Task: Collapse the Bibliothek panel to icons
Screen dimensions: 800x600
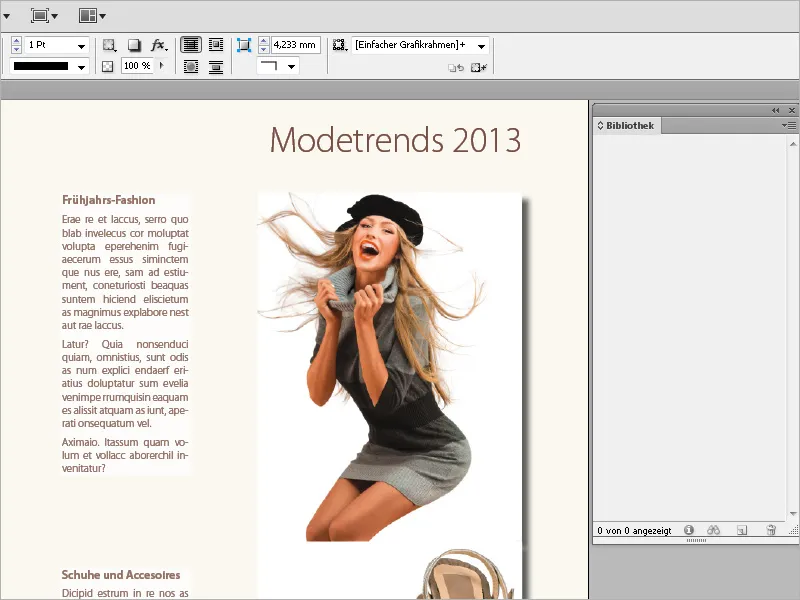Action: [x=778, y=110]
